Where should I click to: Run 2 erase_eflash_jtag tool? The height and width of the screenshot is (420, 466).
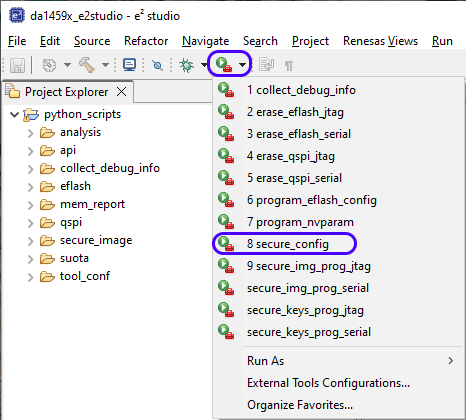click(x=338, y=112)
